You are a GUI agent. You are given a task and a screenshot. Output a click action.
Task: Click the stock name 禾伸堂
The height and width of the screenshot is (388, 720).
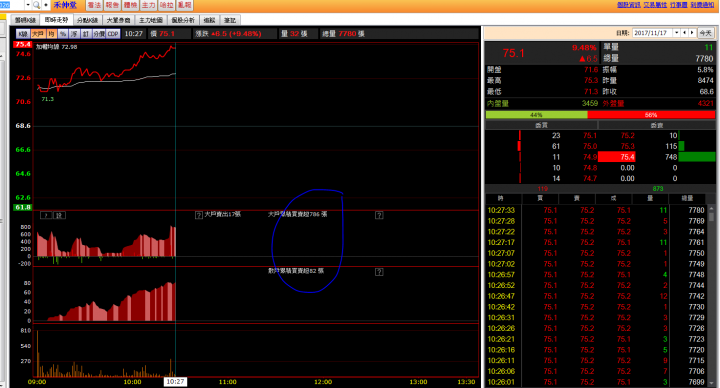click(65, 5)
